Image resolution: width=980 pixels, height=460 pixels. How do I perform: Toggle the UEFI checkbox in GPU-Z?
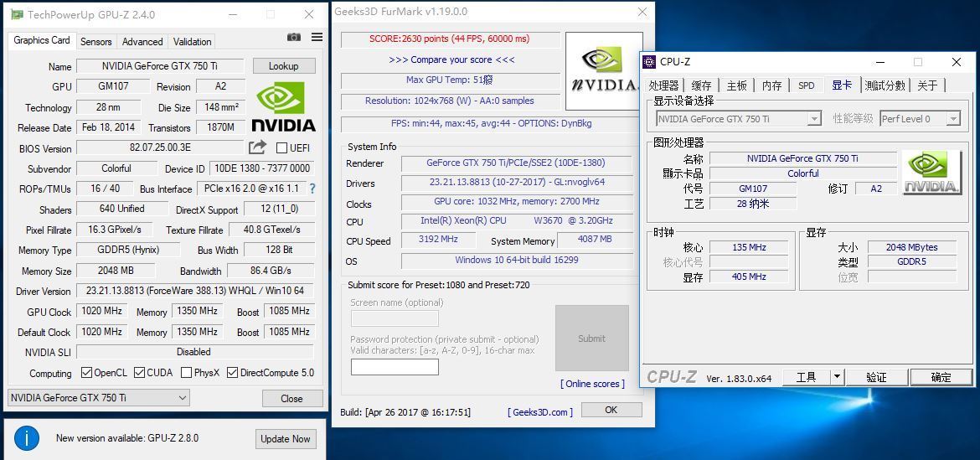tap(281, 148)
